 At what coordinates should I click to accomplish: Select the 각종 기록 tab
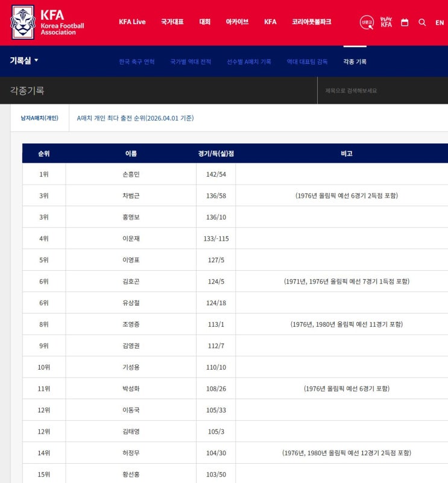click(x=355, y=62)
